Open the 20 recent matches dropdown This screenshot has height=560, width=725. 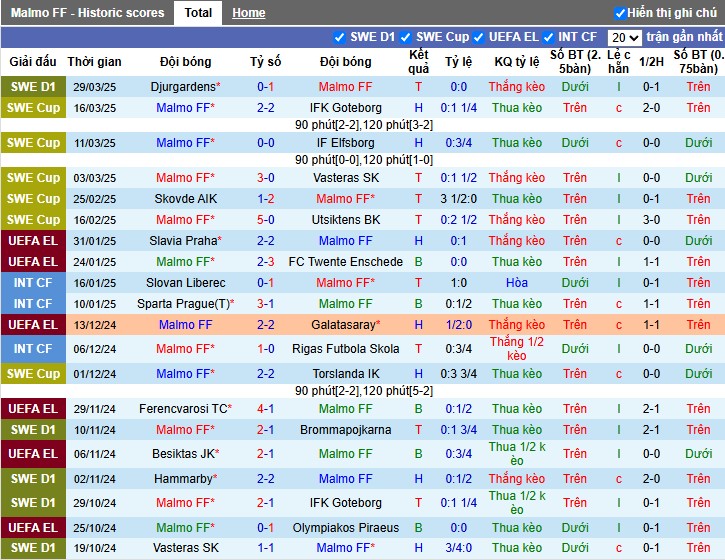(x=625, y=37)
